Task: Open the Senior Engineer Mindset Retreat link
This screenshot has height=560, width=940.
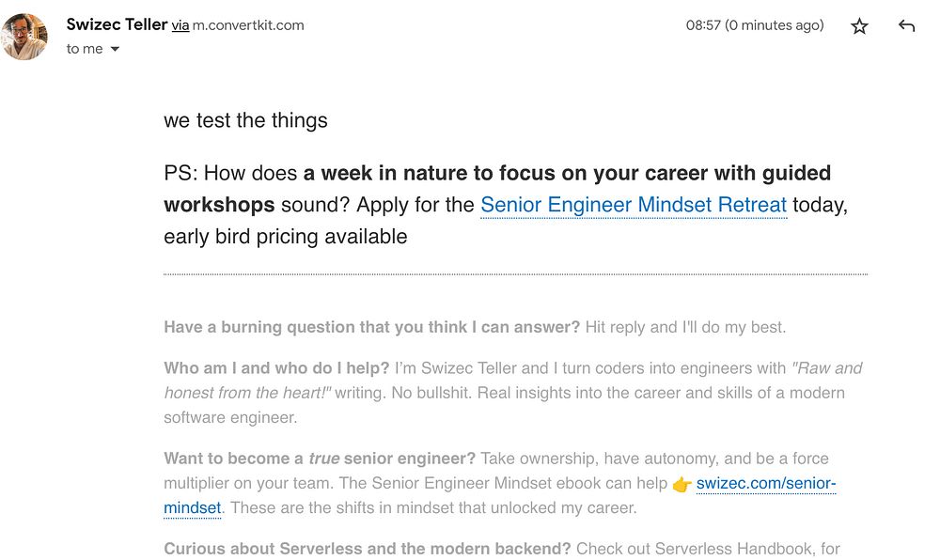Action: pos(633,205)
